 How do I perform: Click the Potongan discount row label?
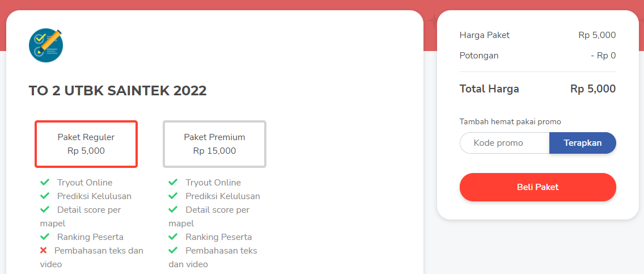pos(479,56)
